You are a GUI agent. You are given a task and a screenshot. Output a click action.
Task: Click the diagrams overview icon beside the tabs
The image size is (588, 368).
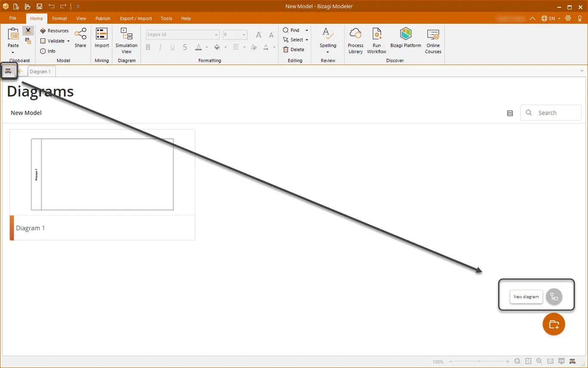[x=8, y=71]
